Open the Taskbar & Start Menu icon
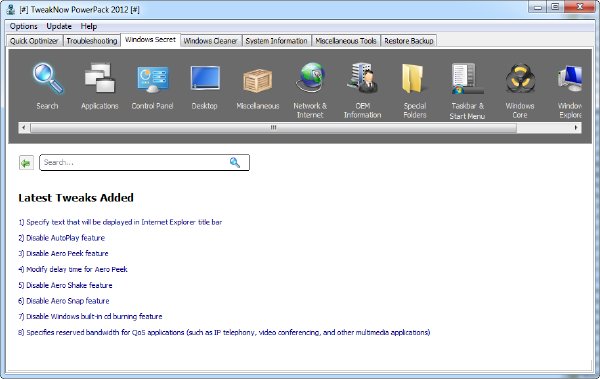 467,78
